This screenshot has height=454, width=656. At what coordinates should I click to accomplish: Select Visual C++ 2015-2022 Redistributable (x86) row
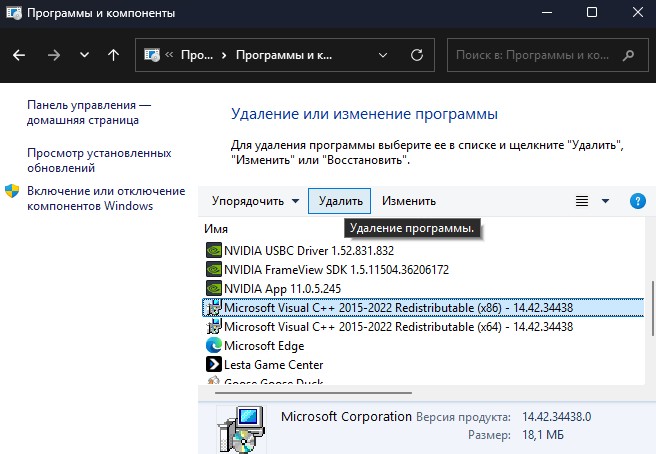tap(423, 308)
